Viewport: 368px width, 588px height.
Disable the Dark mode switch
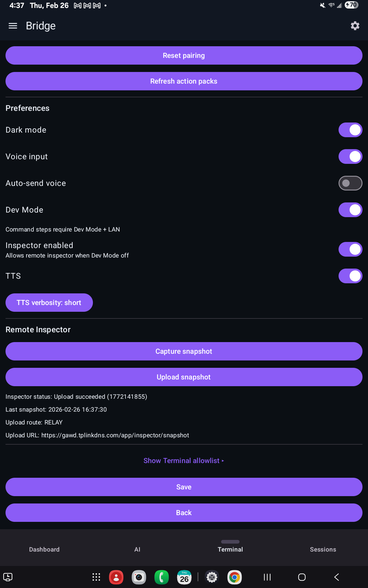click(x=350, y=130)
